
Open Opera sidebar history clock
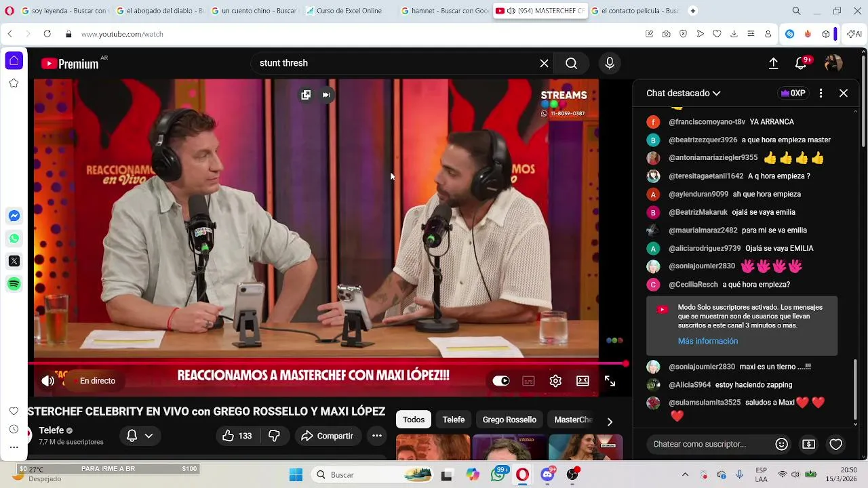tap(14, 429)
